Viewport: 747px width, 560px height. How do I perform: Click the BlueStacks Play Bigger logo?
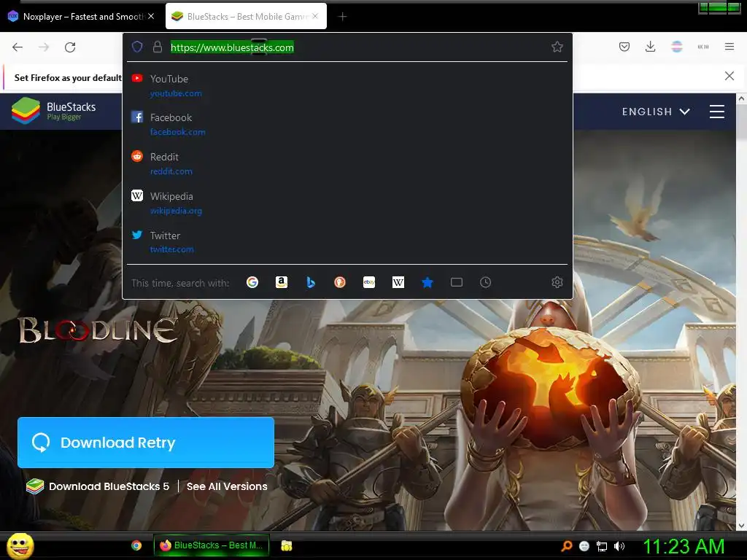tap(54, 111)
